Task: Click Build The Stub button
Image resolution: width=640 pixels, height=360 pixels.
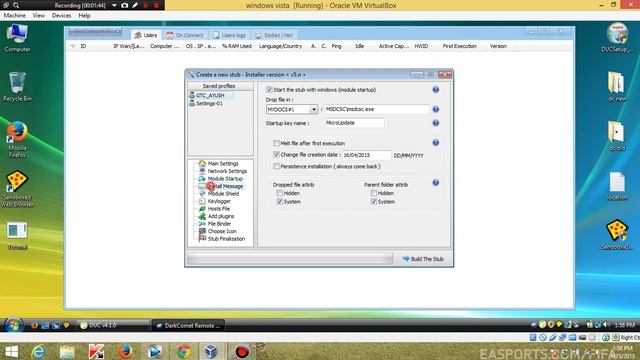Action: [423, 259]
